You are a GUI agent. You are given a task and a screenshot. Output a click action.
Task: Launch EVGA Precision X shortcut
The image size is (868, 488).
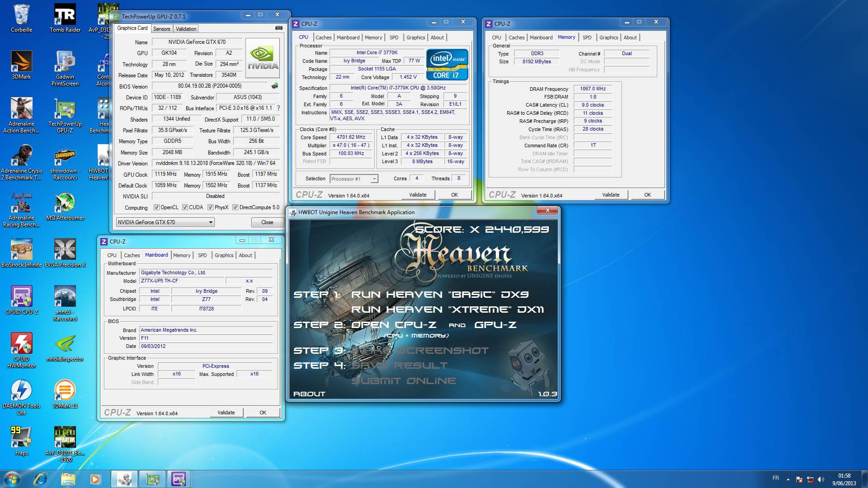[x=65, y=253]
